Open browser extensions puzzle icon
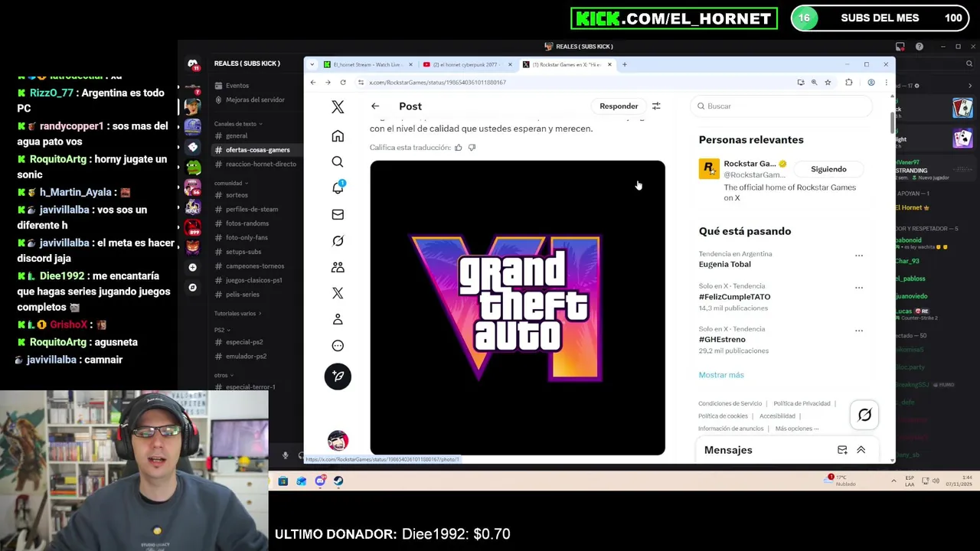This screenshot has width=980, height=551. coord(849,83)
